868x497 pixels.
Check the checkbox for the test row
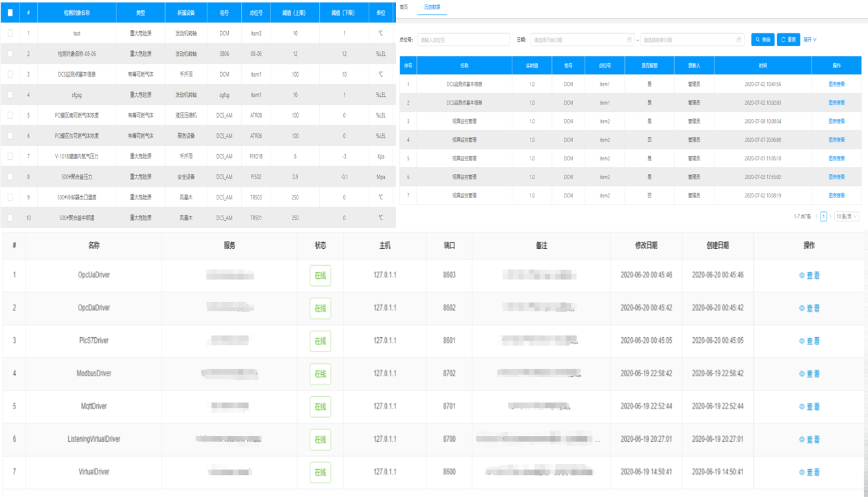[x=10, y=33]
